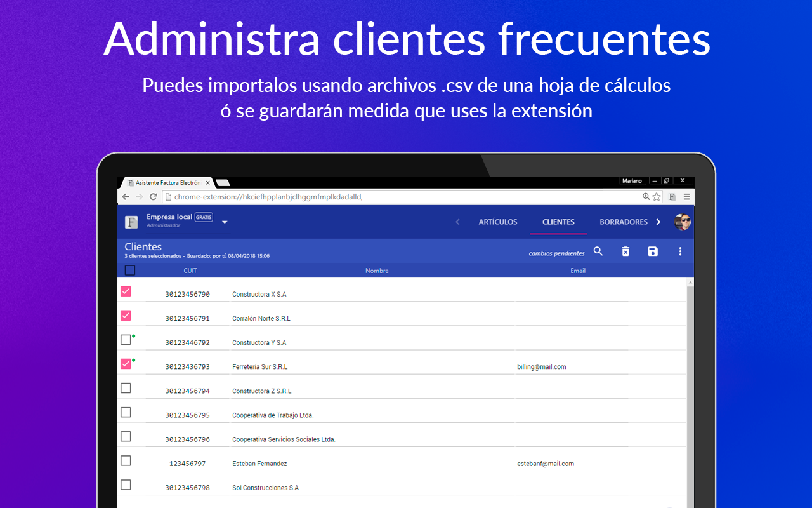
Task: Show previous tabs with left chevron
Action: [458, 222]
